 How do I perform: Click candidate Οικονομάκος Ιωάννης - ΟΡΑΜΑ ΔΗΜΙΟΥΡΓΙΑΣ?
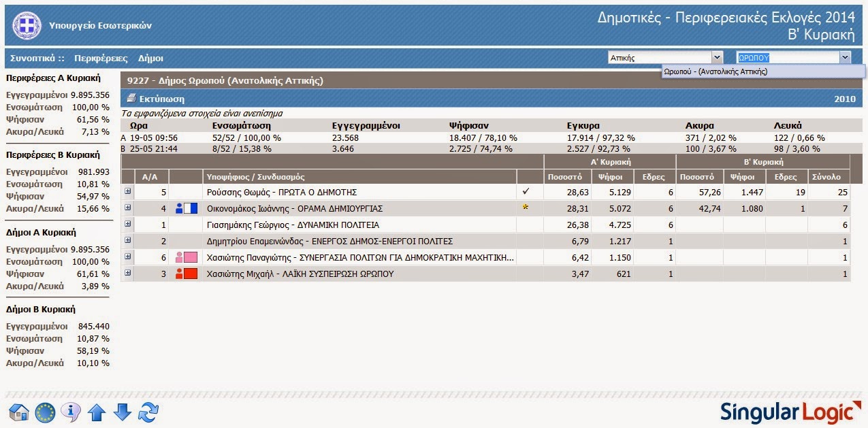(x=294, y=208)
